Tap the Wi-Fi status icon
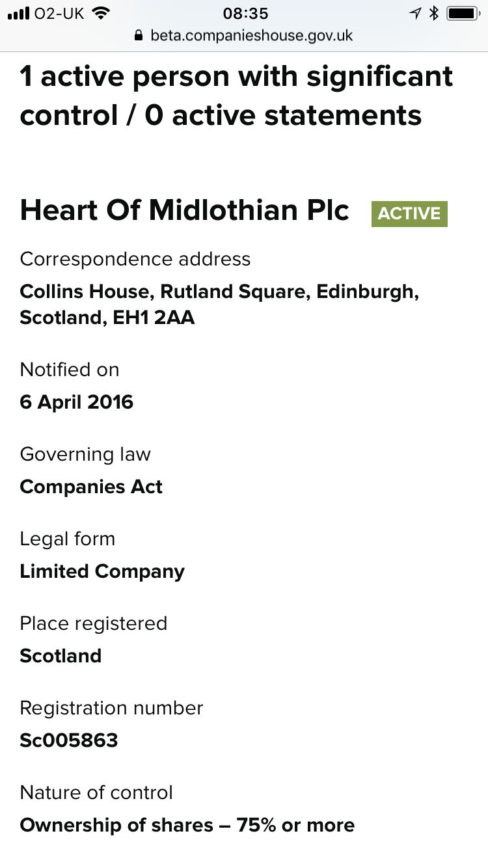The width and height of the screenshot is (488, 868). [101, 13]
